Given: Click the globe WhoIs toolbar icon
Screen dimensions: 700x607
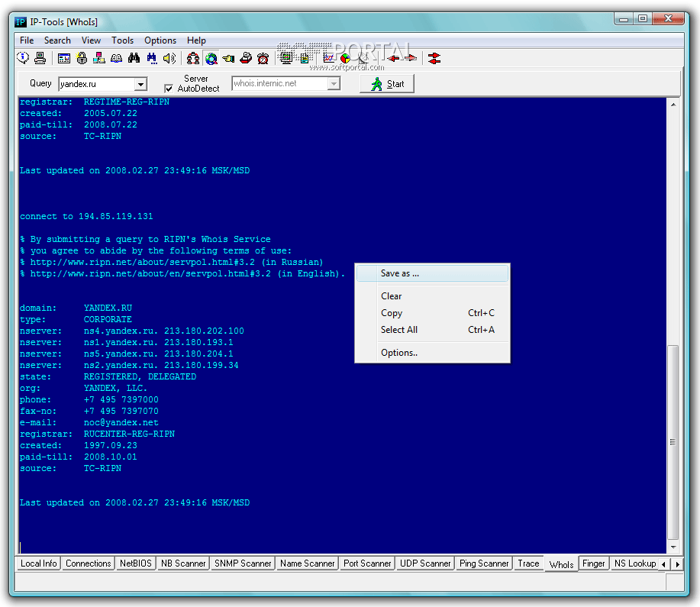Looking at the screenshot, I should pyautogui.click(x=211, y=58).
